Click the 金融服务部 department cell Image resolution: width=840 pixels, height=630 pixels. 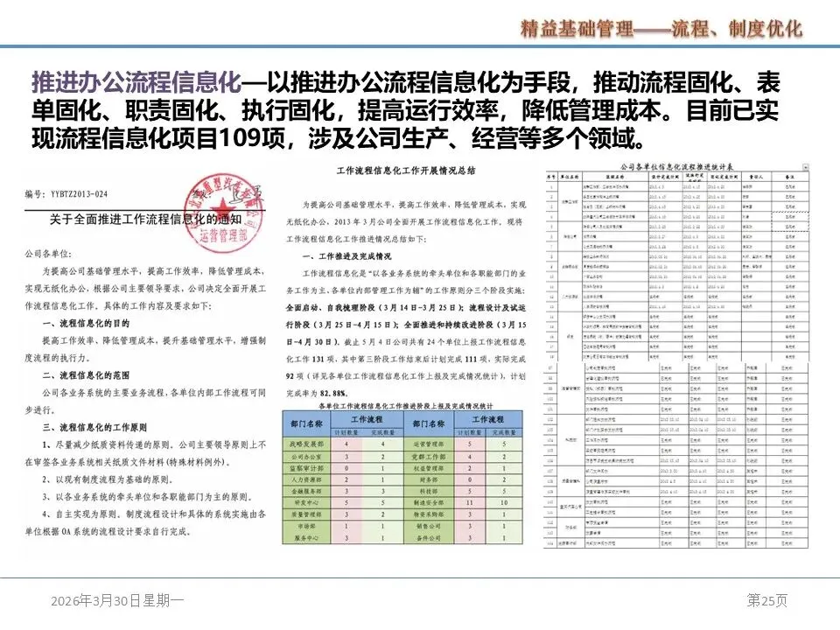(x=307, y=491)
